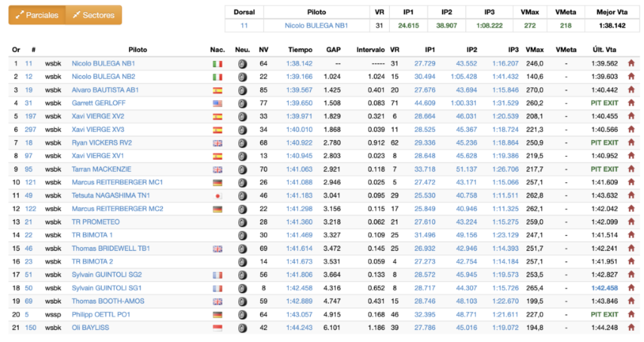Open Thomas BRIDEWELL TB1 rider link
The width and height of the screenshot is (644, 342).
click(111, 248)
